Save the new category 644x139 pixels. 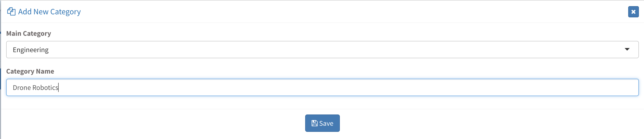tap(322, 123)
